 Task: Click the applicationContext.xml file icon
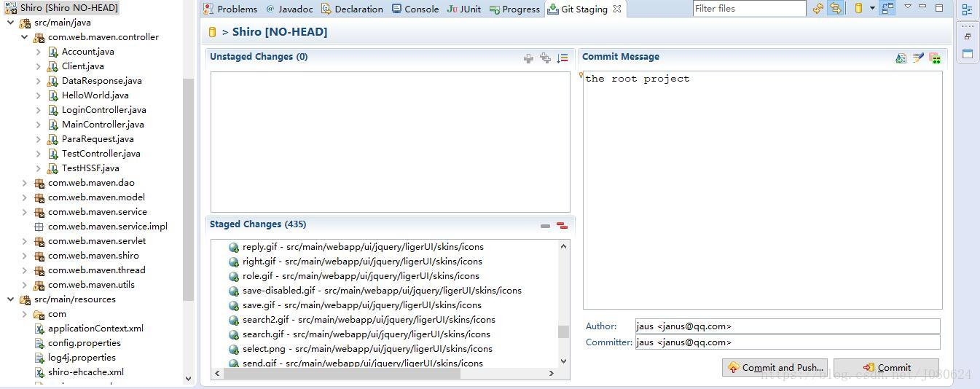(x=40, y=329)
